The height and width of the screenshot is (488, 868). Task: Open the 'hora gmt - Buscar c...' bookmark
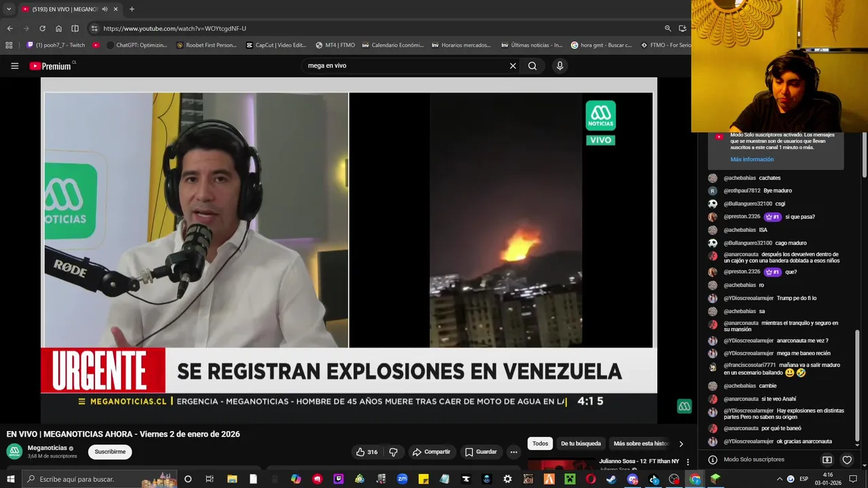click(x=601, y=45)
